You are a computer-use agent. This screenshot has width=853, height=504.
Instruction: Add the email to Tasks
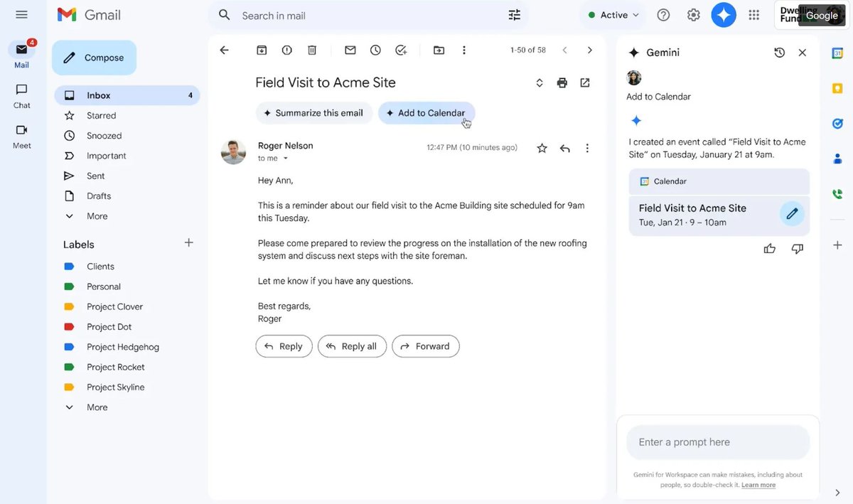(x=401, y=50)
